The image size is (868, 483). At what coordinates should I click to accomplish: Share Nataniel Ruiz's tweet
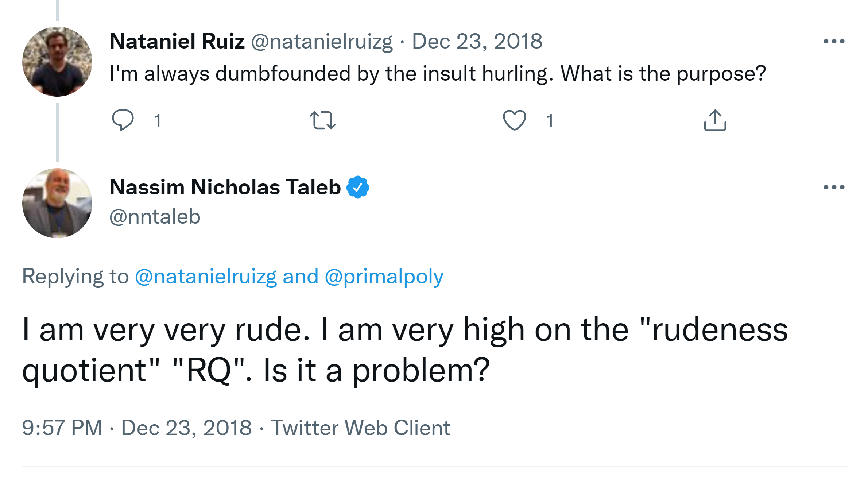click(x=715, y=120)
